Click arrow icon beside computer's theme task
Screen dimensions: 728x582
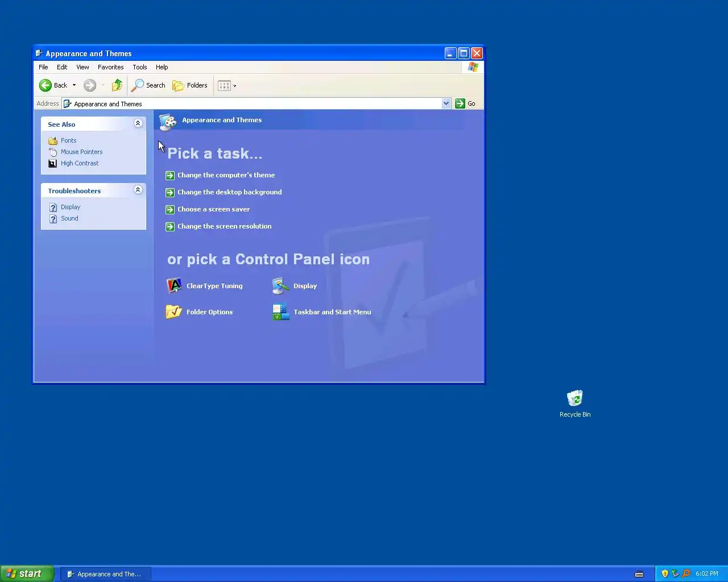point(169,175)
